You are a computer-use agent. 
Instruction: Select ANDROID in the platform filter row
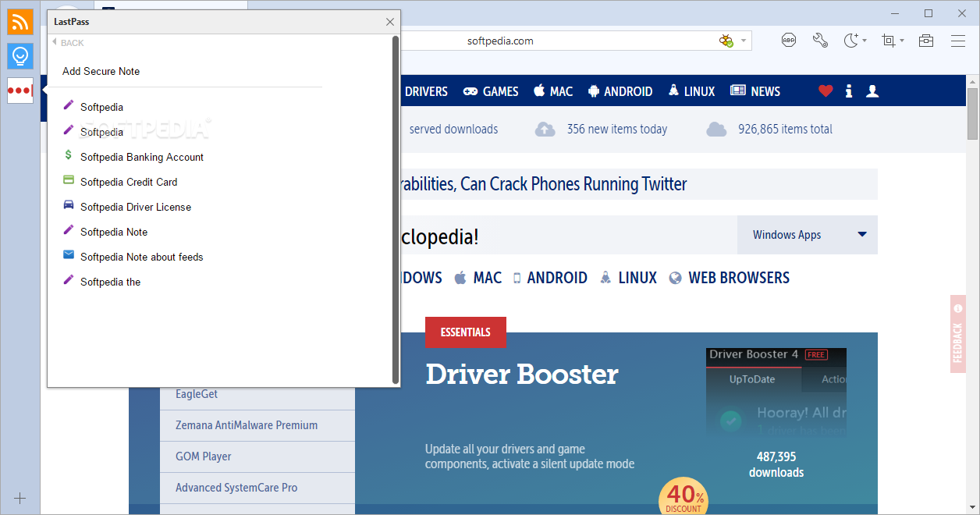coord(550,278)
